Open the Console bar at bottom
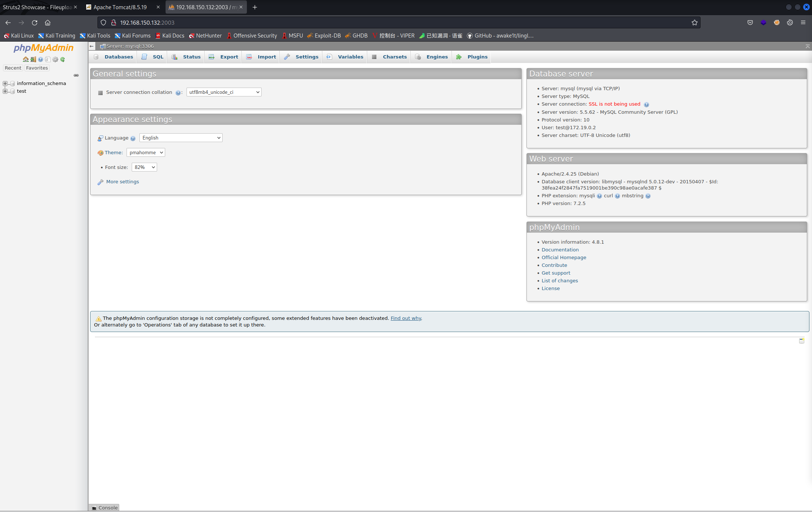Viewport: 812px width, 512px height. [104, 508]
